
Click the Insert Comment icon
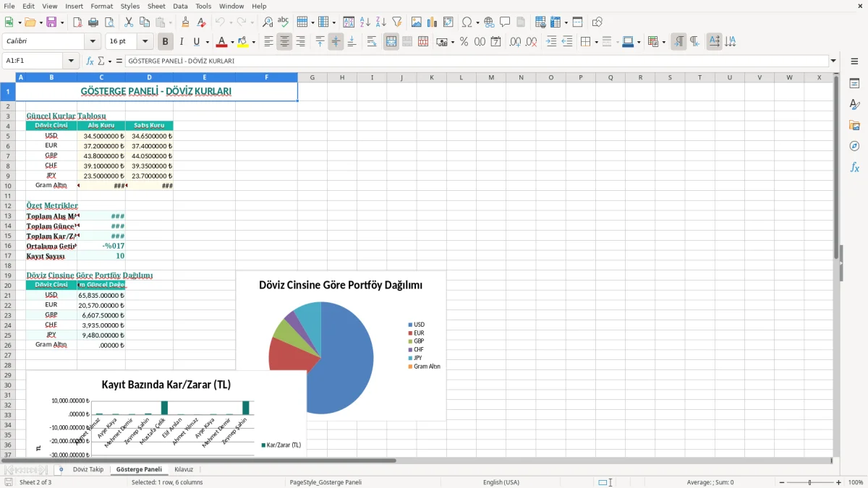[x=505, y=22]
